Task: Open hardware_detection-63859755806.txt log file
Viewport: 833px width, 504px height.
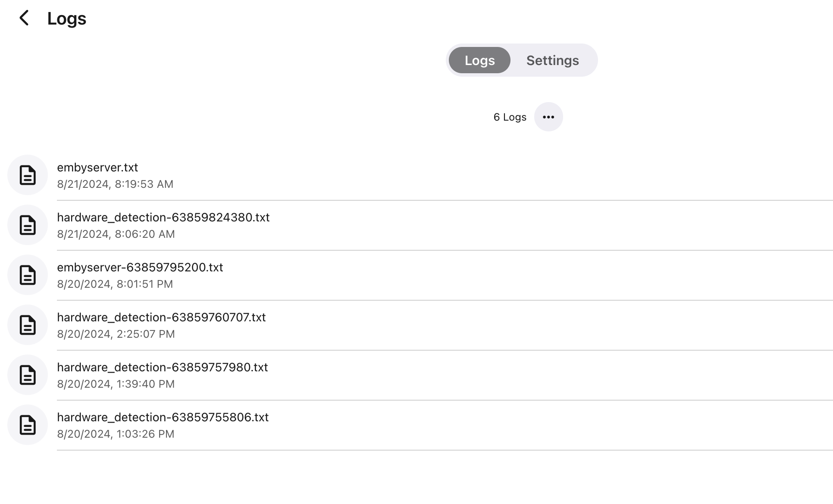Action: (163, 417)
